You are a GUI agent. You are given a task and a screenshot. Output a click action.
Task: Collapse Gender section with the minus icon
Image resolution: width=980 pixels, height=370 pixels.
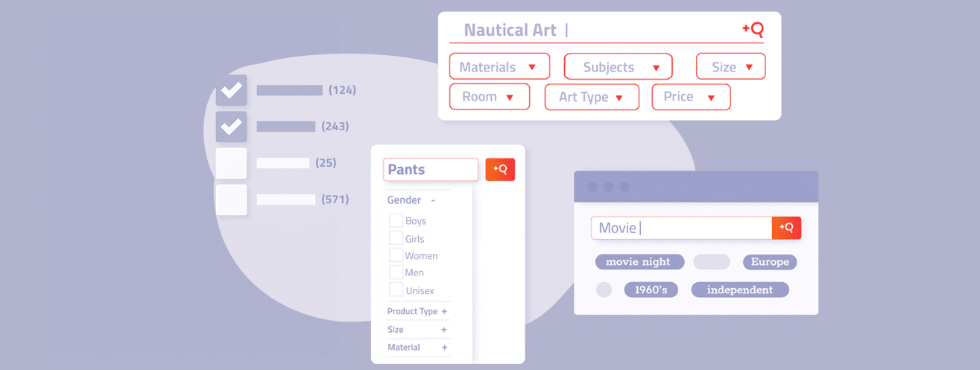point(433,200)
